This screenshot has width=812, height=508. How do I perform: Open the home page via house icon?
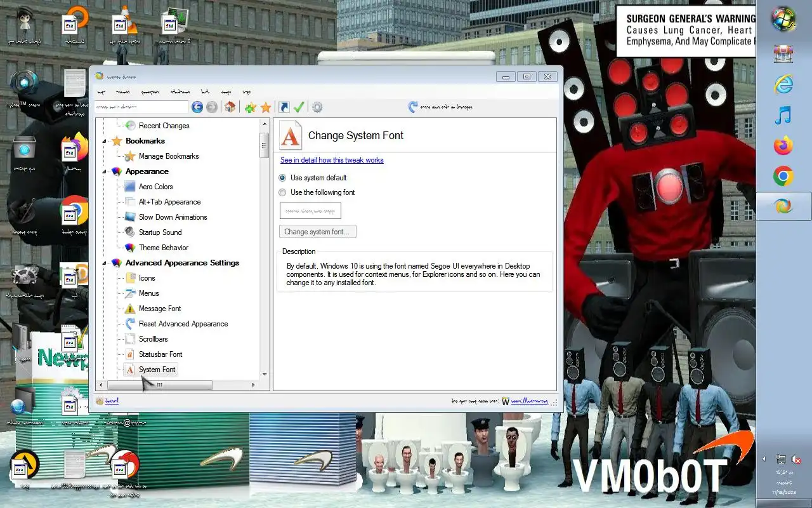tap(230, 107)
